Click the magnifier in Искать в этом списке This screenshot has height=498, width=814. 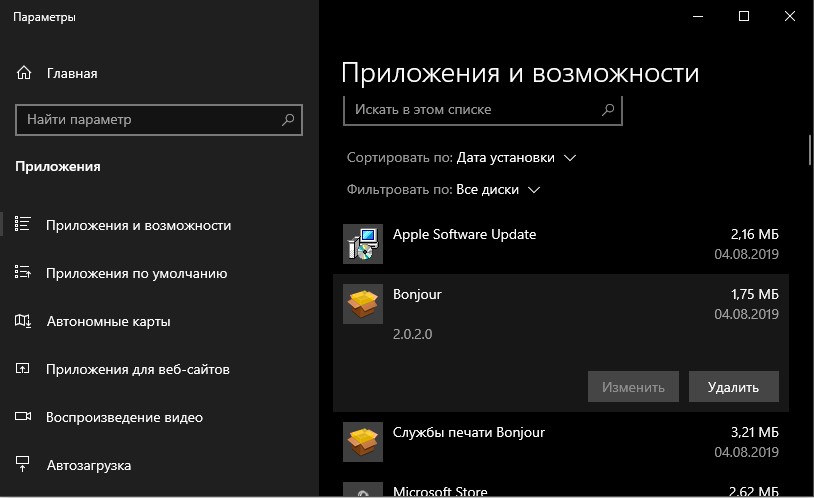[x=608, y=110]
